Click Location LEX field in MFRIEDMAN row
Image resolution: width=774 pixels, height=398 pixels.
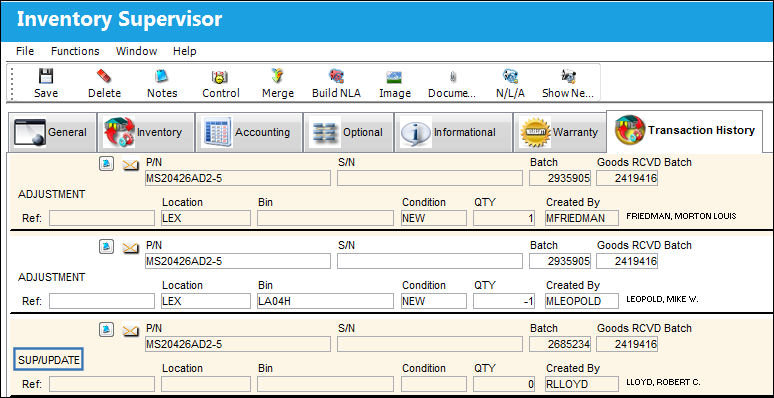point(206,218)
